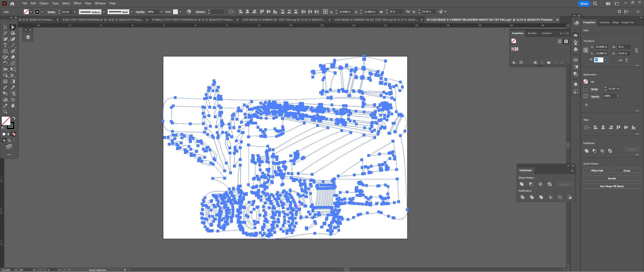Set paint mode to None
Image resolution: width=644 pixels, height=272 pixels.
(x=14, y=134)
